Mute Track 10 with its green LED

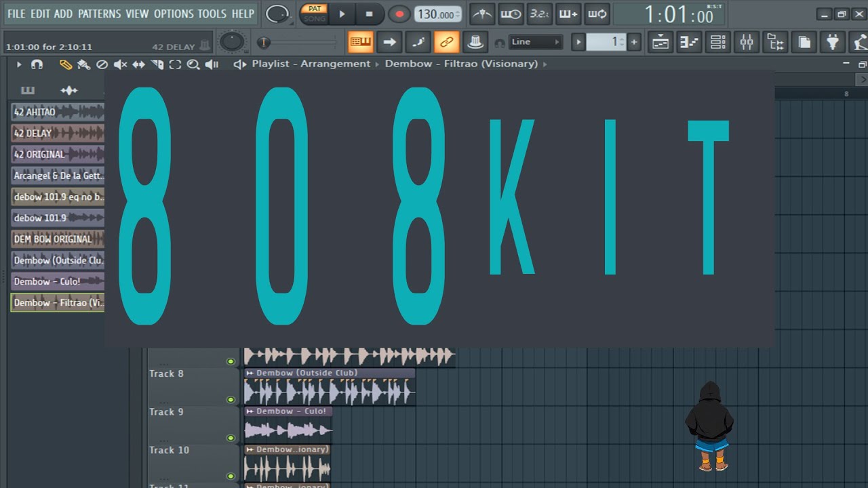231,476
